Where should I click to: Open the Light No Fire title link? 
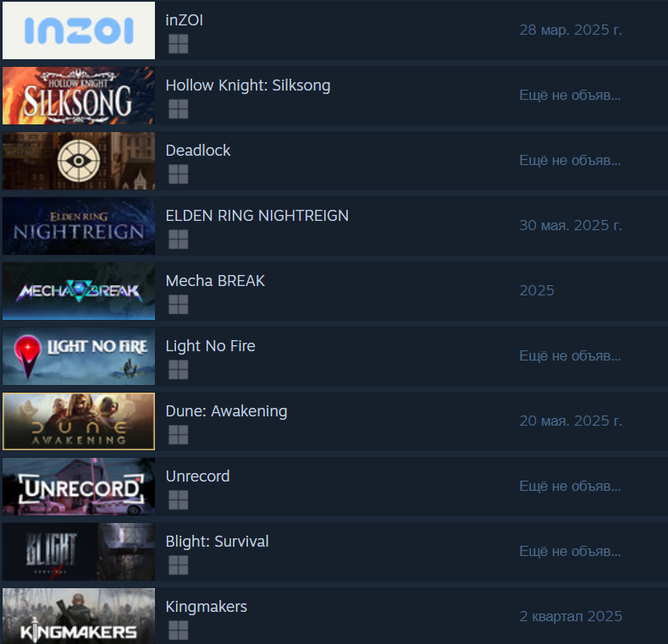click(x=211, y=346)
